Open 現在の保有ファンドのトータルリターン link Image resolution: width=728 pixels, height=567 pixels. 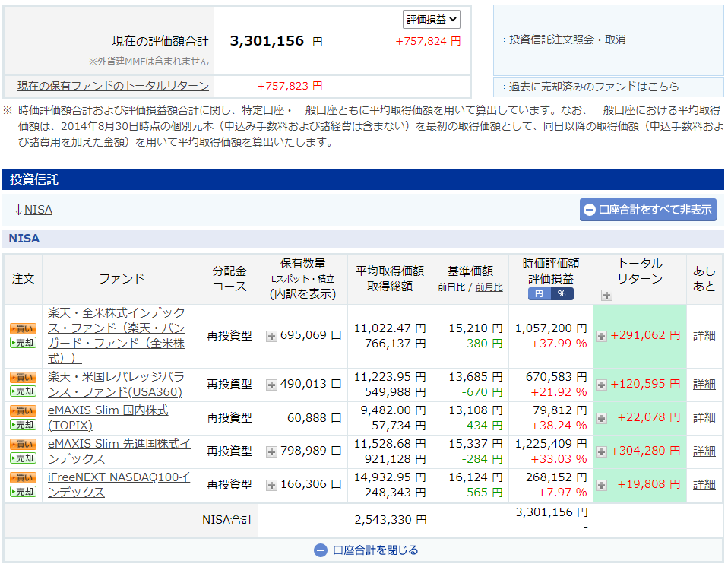(x=113, y=86)
